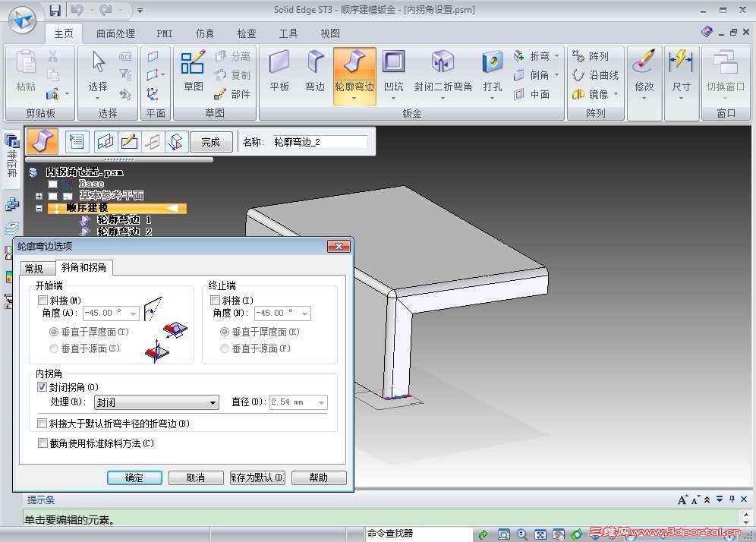Click the fit view icon in status bar
756x542 pixels.
[x=540, y=534]
